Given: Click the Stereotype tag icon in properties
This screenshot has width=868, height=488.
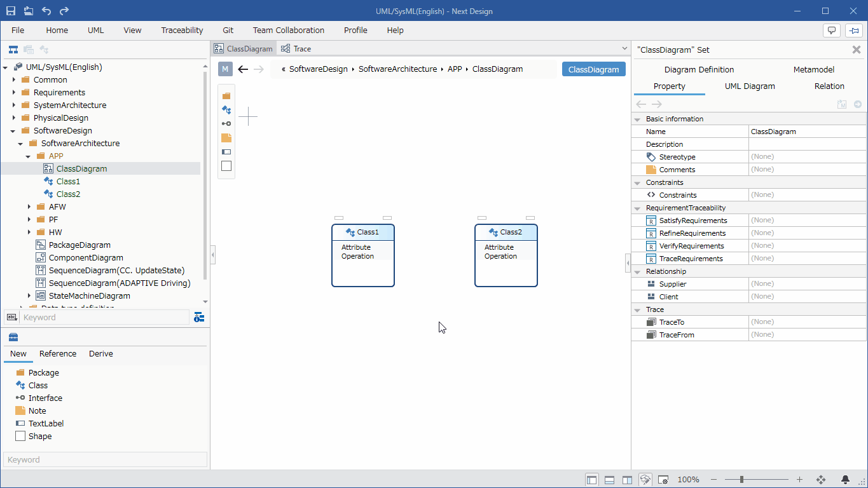Looking at the screenshot, I should (x=651, y=157).
